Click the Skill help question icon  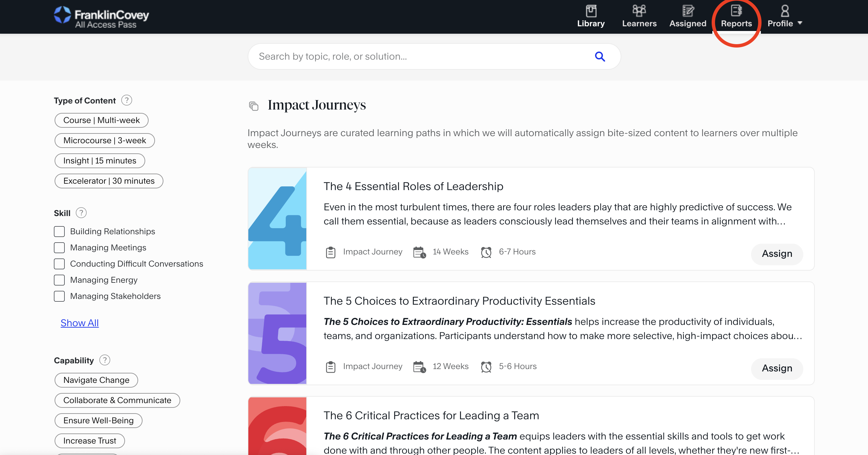(x=81, y=213)
